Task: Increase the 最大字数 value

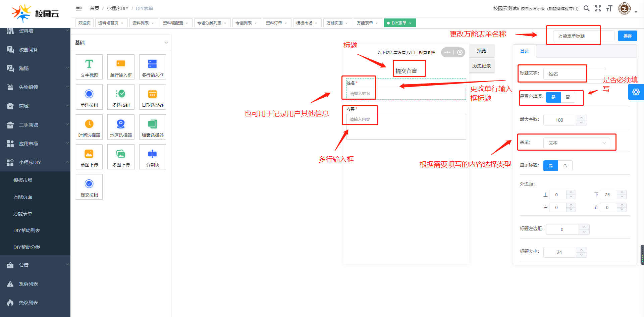Action: pyautogui.click(x=581, y=117)
